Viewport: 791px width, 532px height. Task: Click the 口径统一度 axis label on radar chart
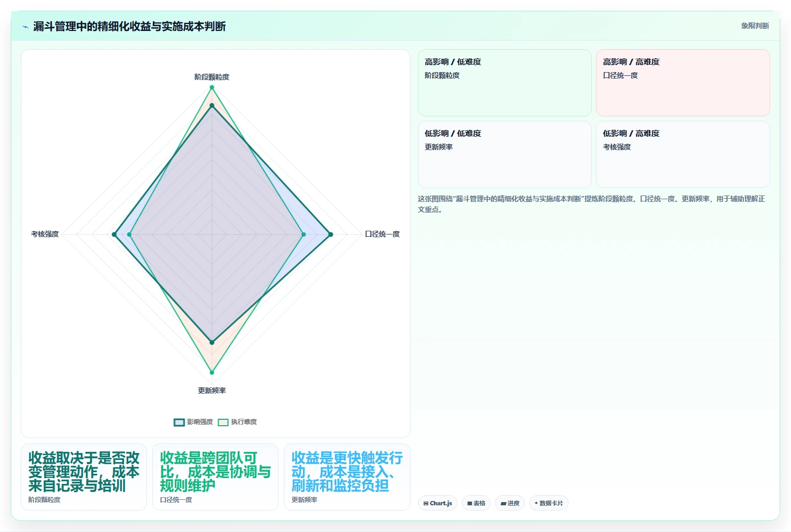(382, 234)
